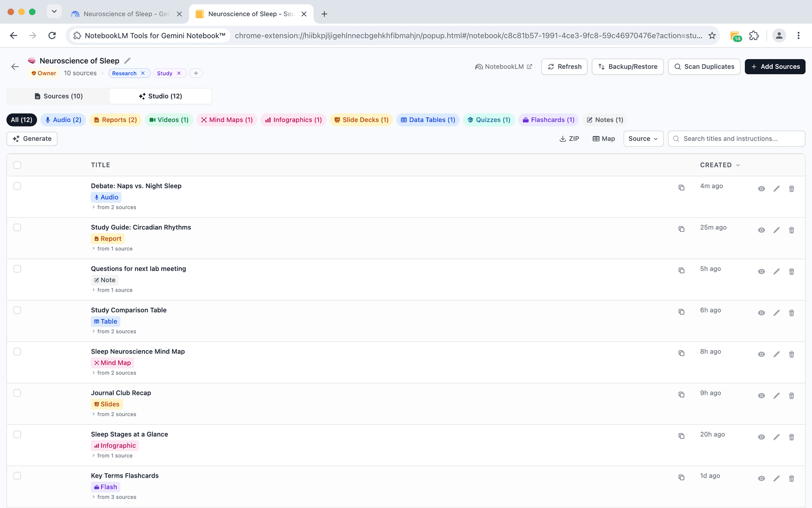The height and width of the screenshot is (508, 812).
Task: Click the Generate button
Action: click(x=32, y=139)
